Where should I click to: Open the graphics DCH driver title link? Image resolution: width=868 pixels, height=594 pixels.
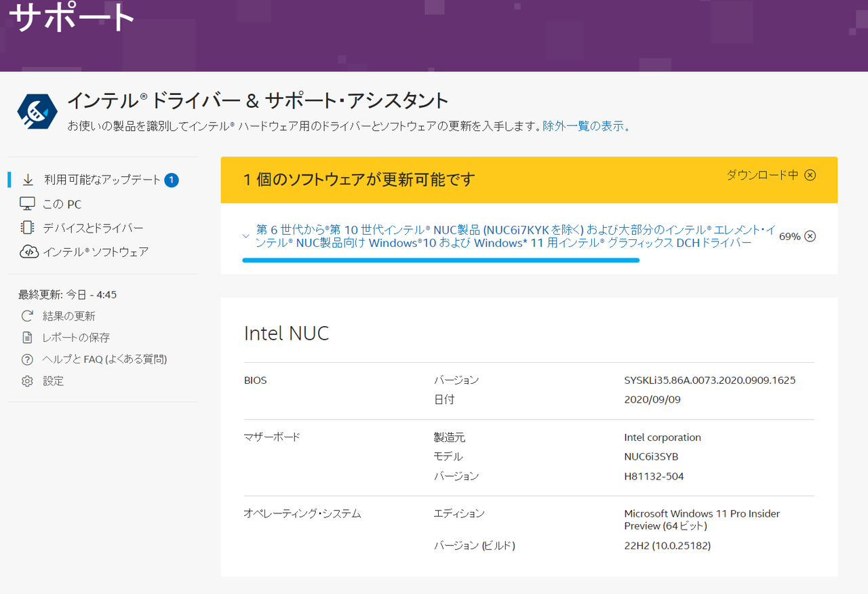(516, 236)
